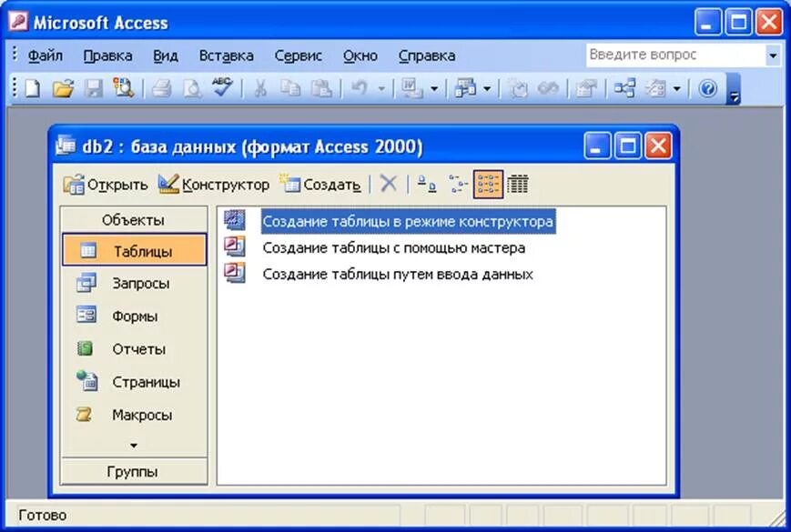Click the Группы bar header

click(134, 472)
